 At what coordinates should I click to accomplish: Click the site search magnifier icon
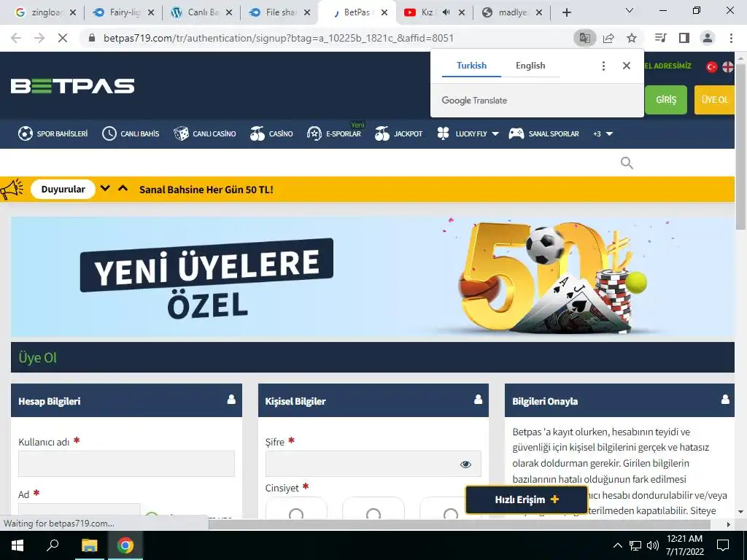pos(627,163)
